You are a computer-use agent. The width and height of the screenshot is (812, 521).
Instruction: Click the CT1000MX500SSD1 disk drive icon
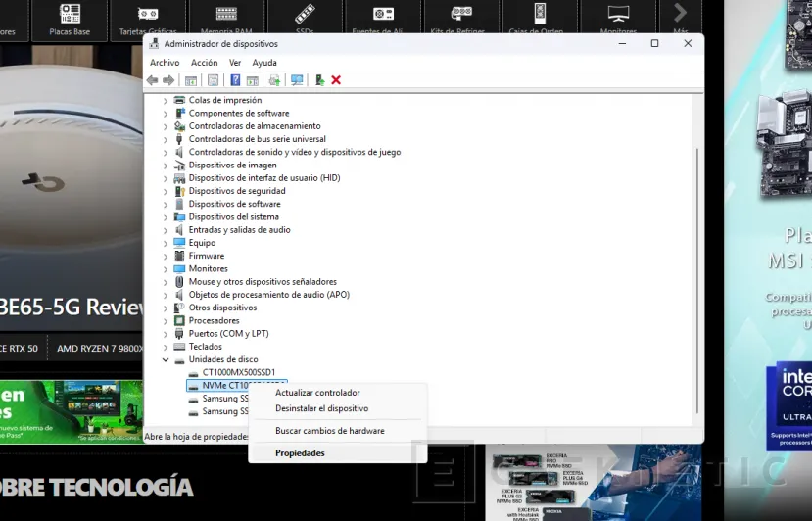point(193,373)
